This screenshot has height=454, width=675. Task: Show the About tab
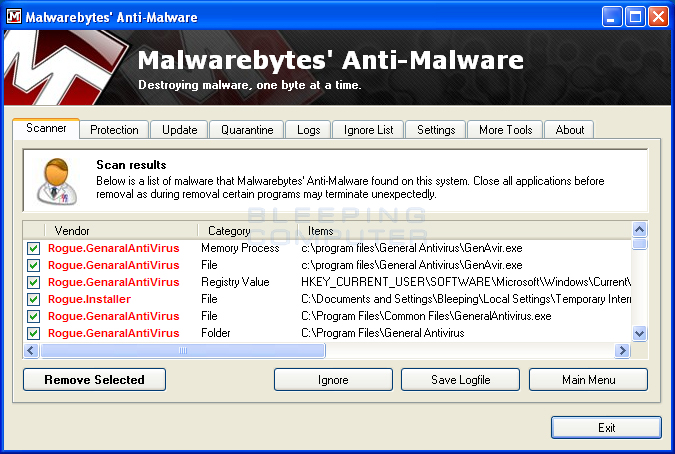coord(570,130)
